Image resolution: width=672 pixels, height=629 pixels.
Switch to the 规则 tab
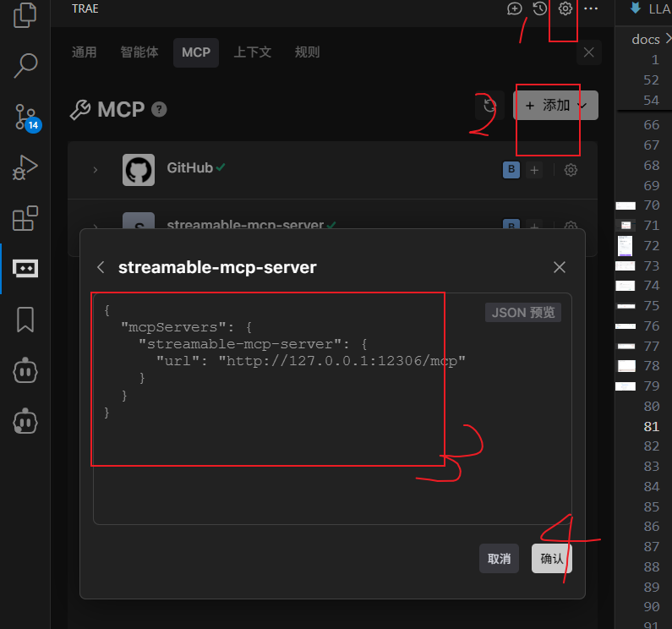[x=308, y=52]
